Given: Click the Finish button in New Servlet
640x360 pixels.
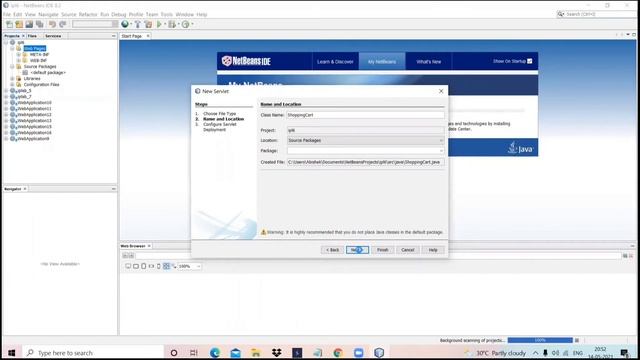Looking at the screenshot, I should 382,250.
